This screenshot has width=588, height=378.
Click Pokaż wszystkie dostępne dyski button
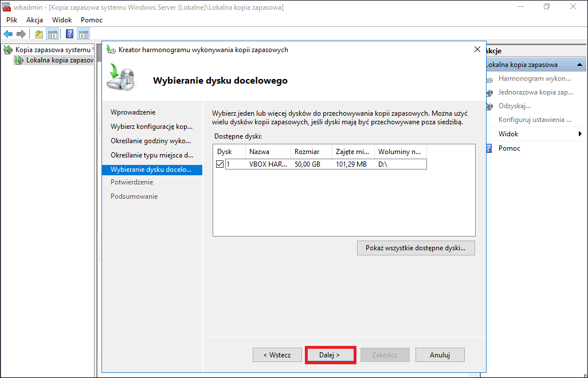(416, 248)
